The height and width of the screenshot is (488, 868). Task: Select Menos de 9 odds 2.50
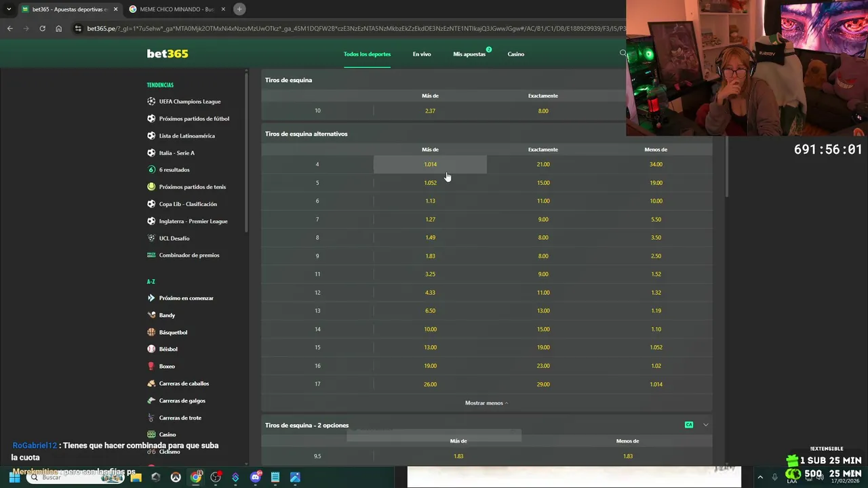point(656,256)
